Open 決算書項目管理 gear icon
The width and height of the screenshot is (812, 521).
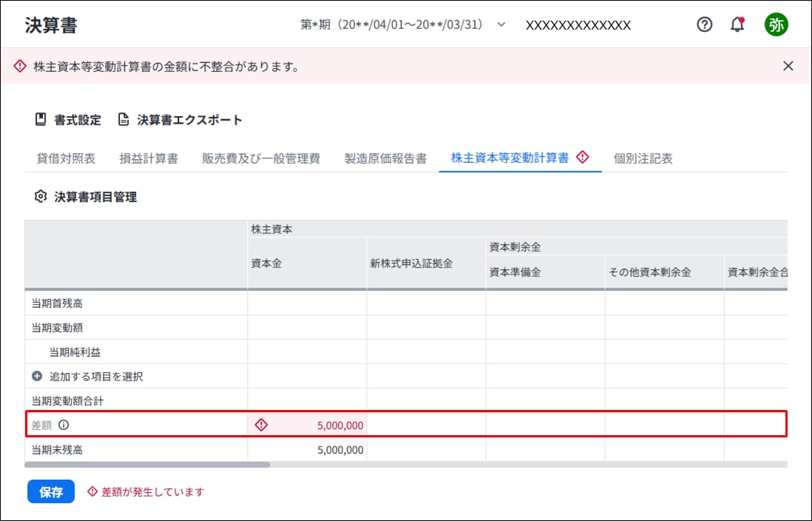click(41, 196)
